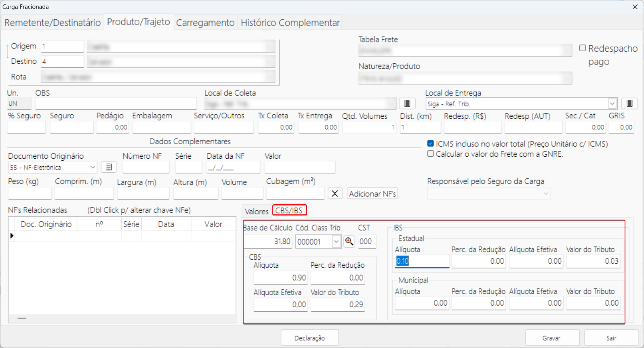Search Cód. Class Trib. with magnifier icon
644x348 pixels.
tap(349, 241)
